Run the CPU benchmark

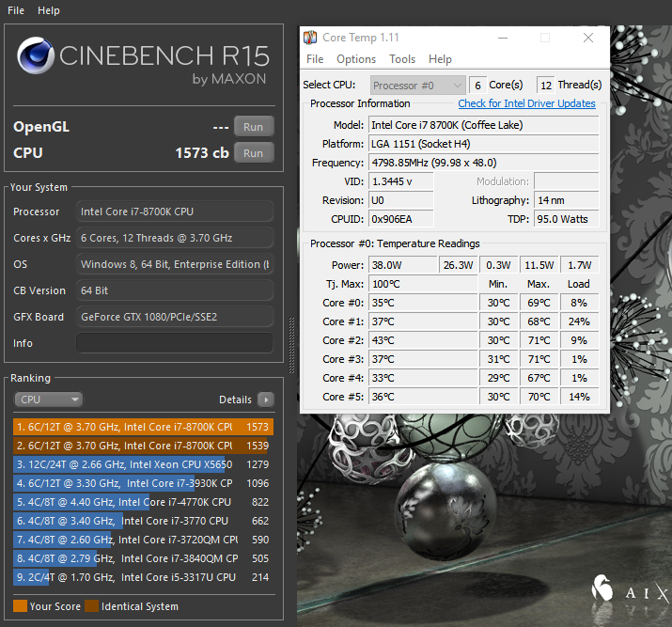pyautogui.click(x=253, y=153)
